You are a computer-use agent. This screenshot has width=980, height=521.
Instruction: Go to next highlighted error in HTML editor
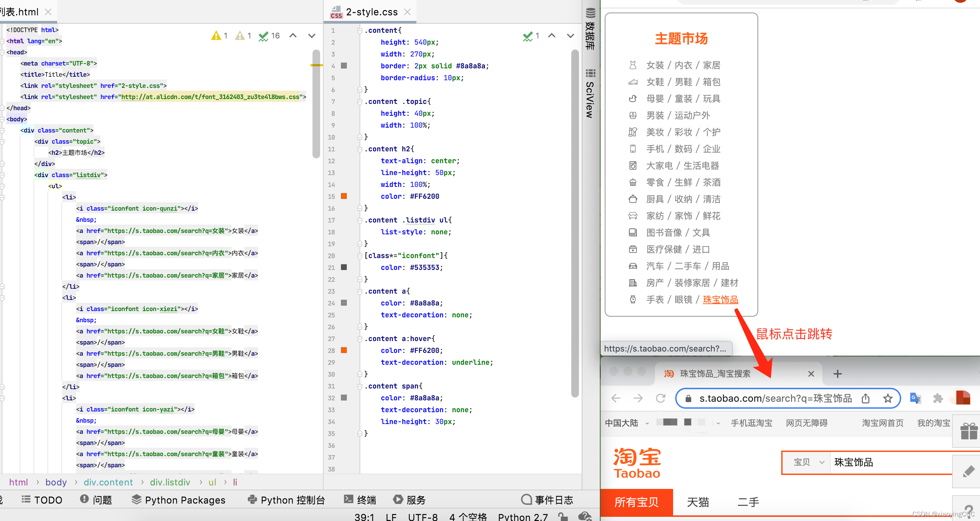pos(311,36)
